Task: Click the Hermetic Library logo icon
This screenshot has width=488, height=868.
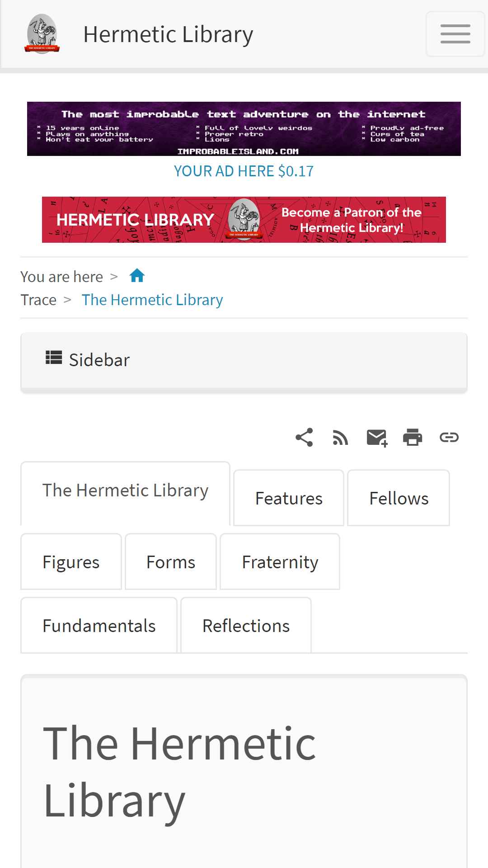Action: (42, 34)
